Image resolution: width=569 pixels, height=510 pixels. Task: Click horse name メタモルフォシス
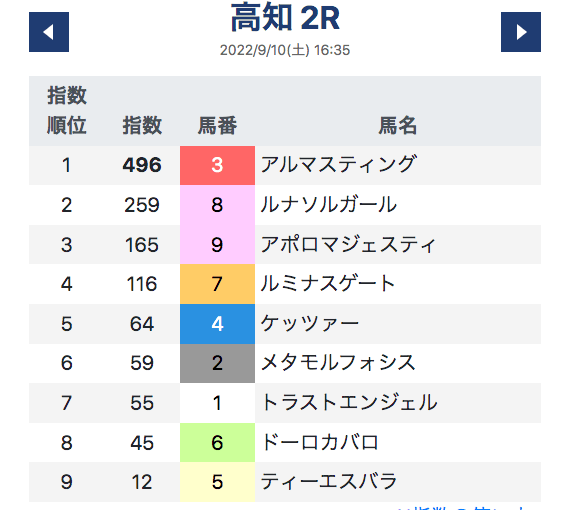tap(338, 362)
